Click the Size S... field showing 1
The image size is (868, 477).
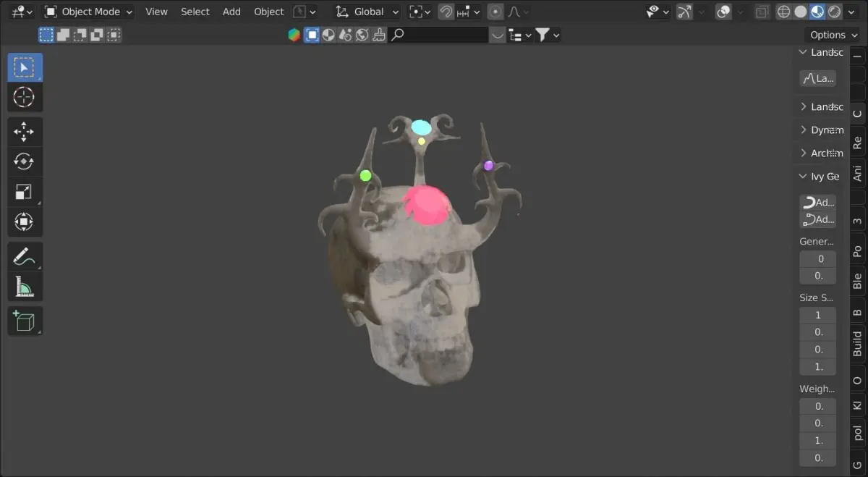(818, 315)
